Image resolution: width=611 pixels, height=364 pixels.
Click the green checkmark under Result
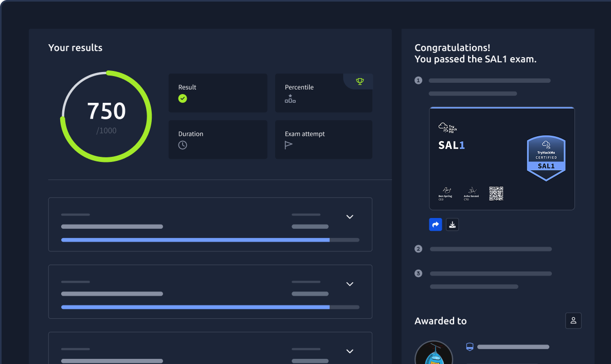183,99
